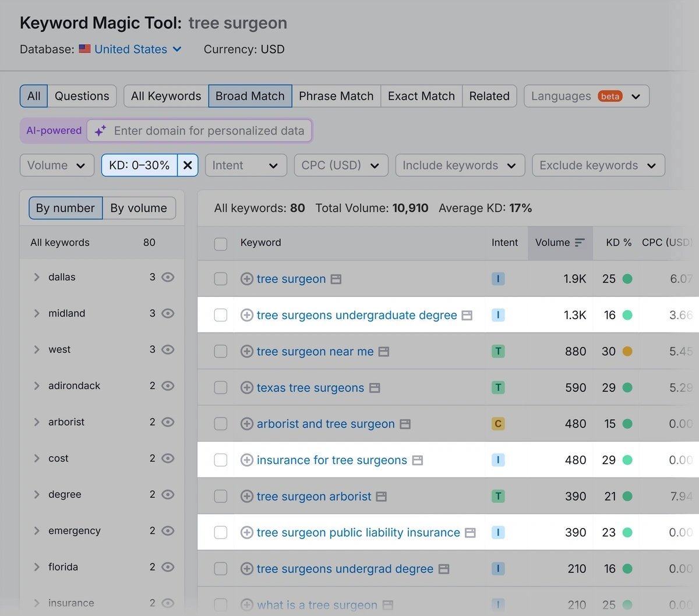
Task: Open Include keywords dropdown
Action: (460, 165)
